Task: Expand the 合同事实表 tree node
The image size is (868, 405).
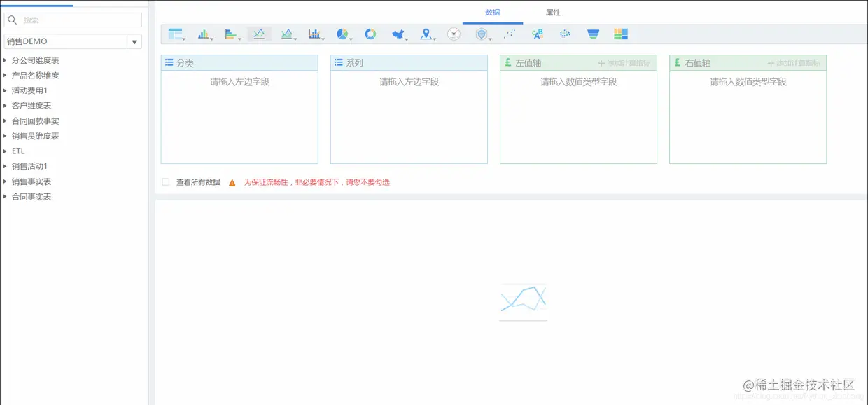Action: [5, 196]
